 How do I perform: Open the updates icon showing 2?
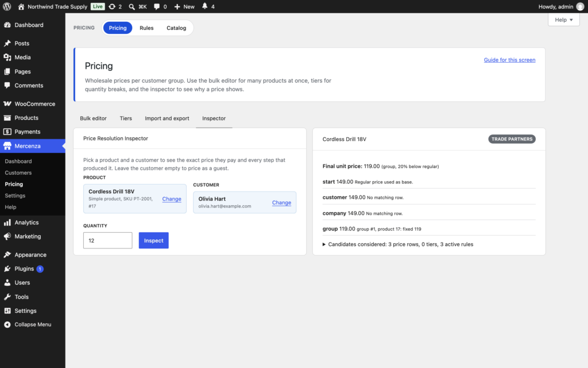click(x=112, y=6)
